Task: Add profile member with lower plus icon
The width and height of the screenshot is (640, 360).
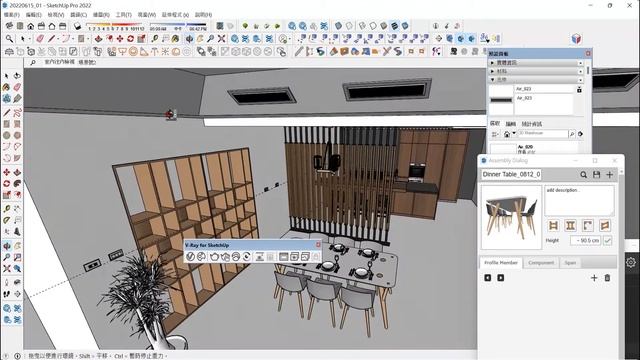Action: tap(594, 278)
